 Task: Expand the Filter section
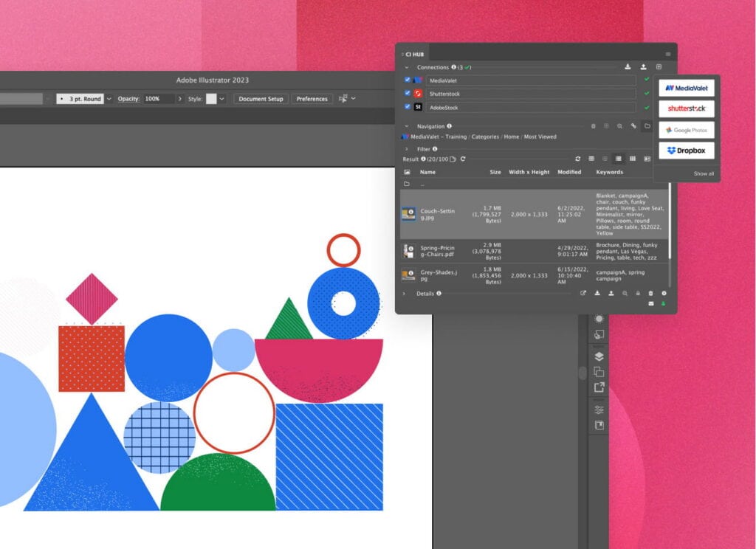(407, 149)
